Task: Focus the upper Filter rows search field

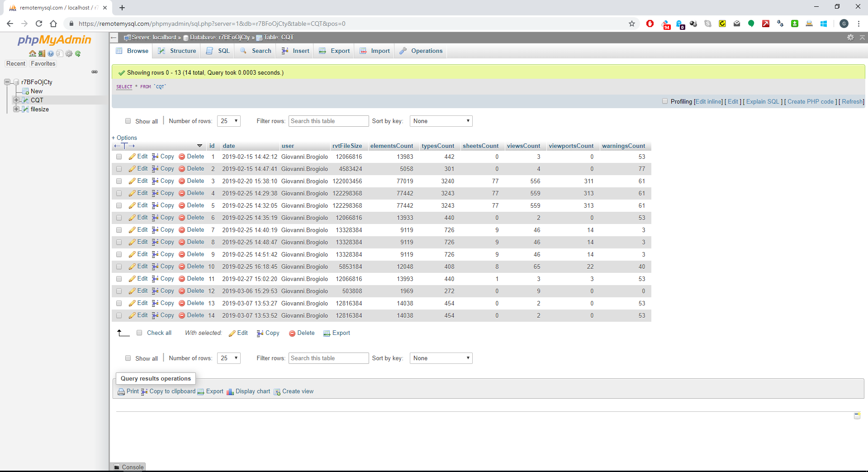Action: tap(328, 121)
